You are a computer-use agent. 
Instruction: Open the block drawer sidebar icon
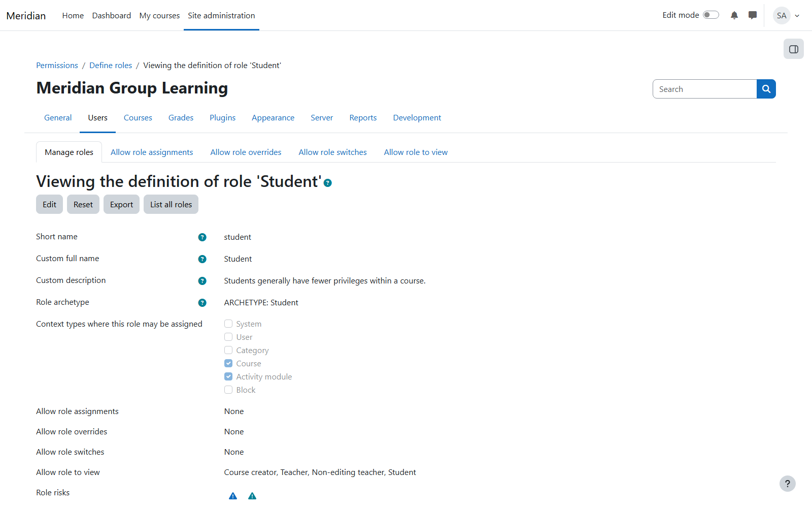(794, 49)
